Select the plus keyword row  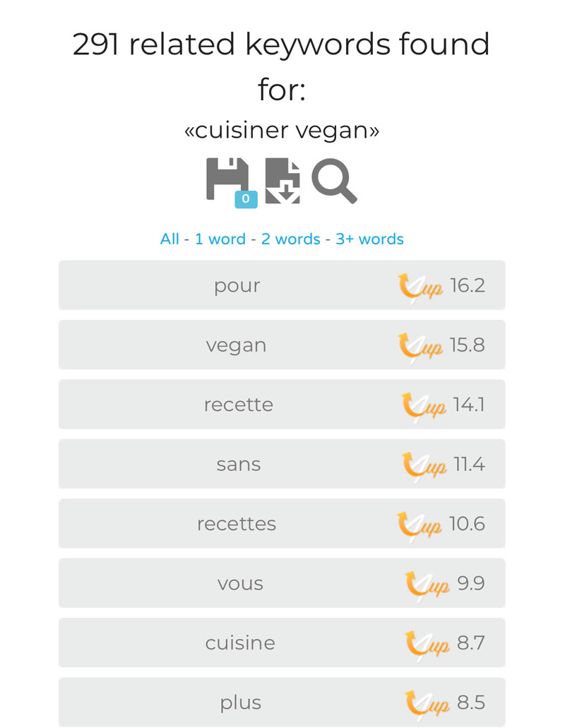(x=282, y=702)
